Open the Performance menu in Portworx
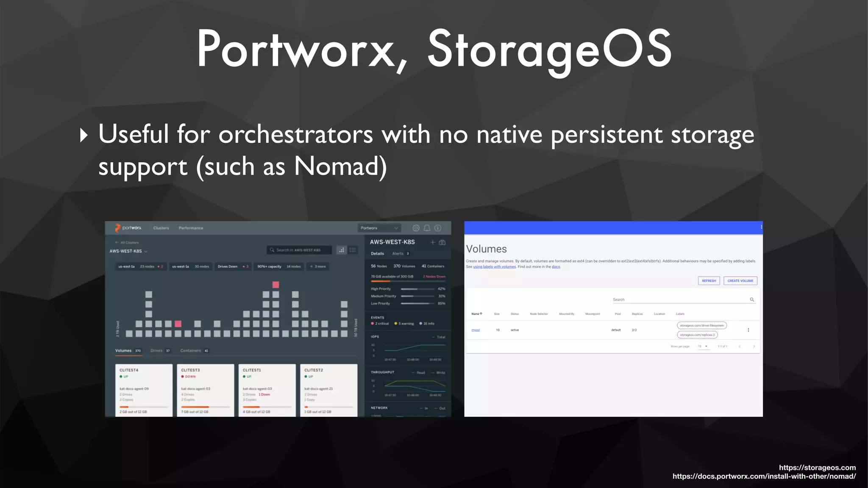 (191, 228)
